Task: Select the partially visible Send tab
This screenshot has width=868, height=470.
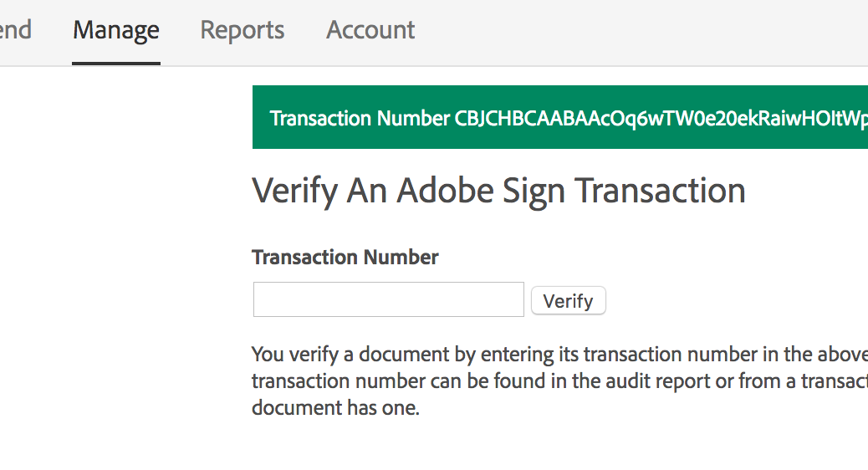Action: [x=15, y=31]
